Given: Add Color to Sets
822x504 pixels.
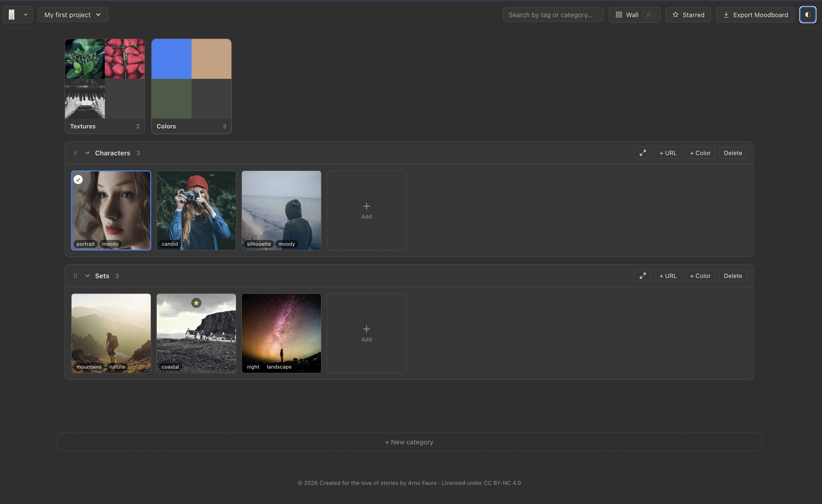Looking at the screenshot, I should [x=700, y=276].
